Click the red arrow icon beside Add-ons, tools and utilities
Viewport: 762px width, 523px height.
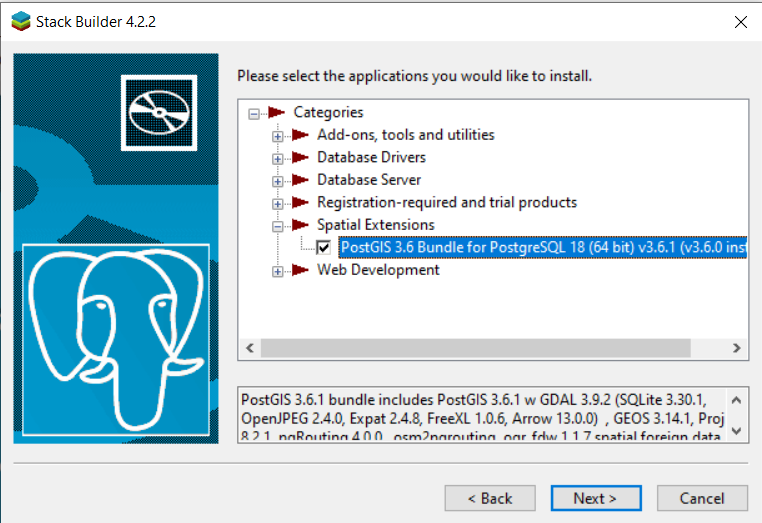coord(300,135)
